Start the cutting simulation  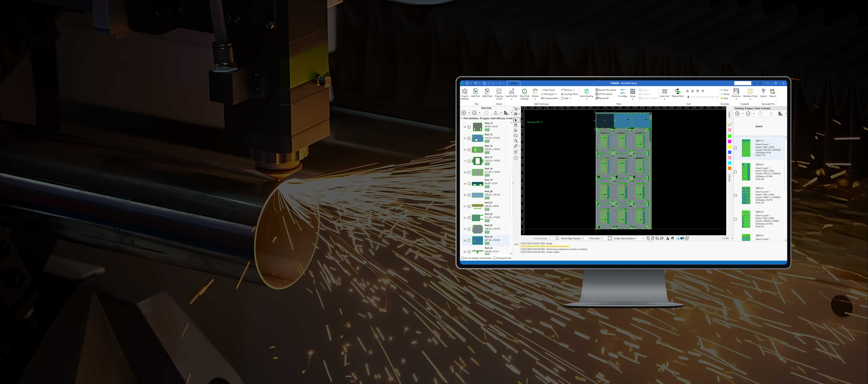click(x=724, y=90)
